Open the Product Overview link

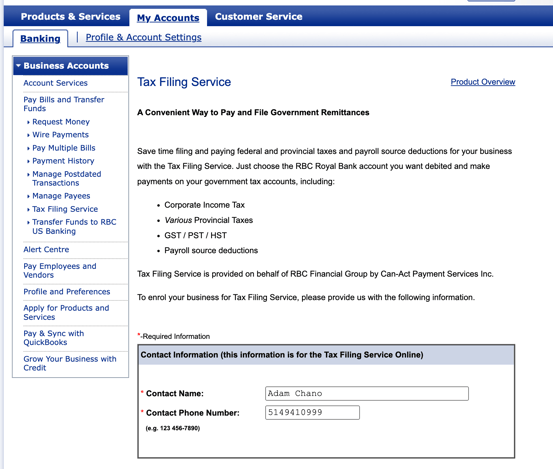click(483, 82)
